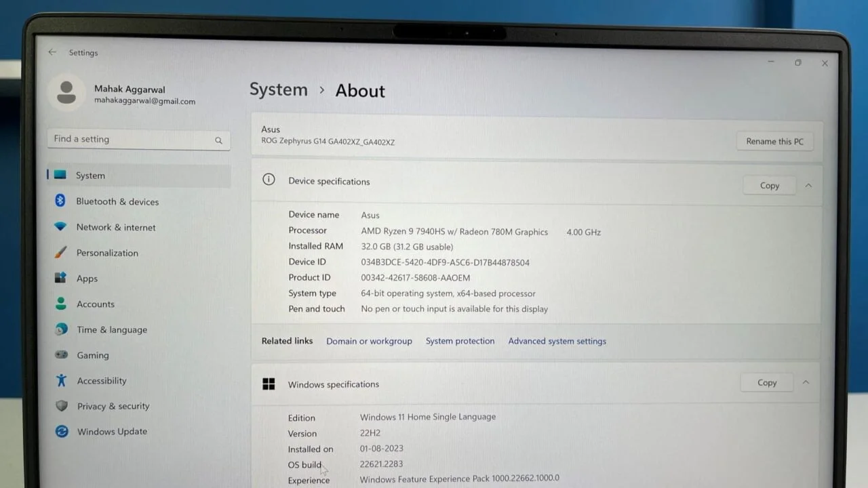Click the Find a setting search box
The width and height of the screenshot is (868, 488).
coord(132,139)
